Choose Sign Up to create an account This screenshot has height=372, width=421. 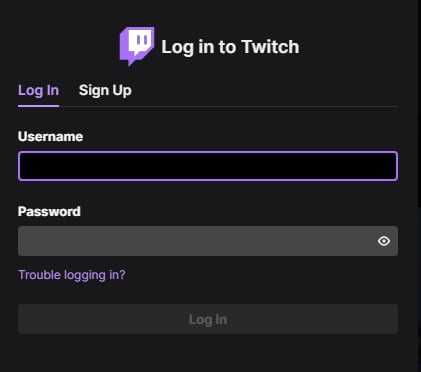click(105, 90)
